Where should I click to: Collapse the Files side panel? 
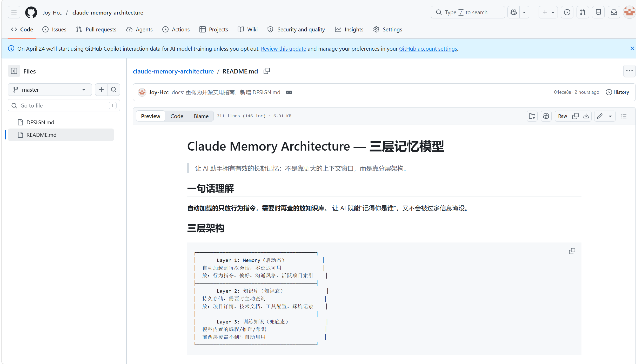pos(14,71)
